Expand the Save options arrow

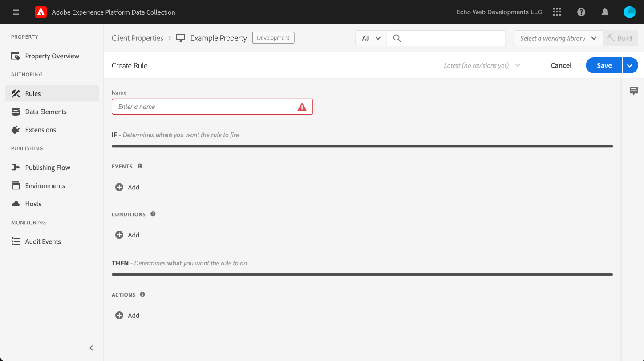pos(630,65)
